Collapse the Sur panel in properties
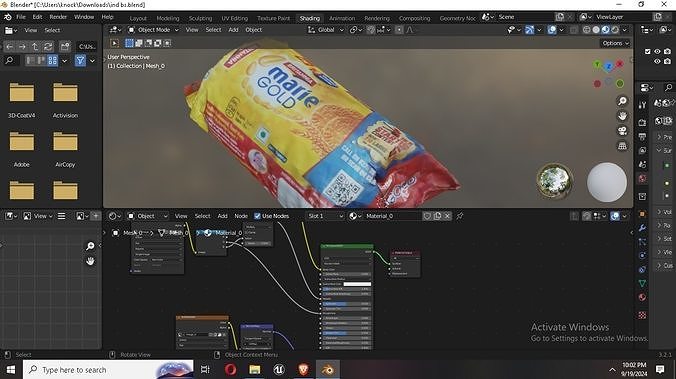Image resolution: width=676 pixels, height=379 pixels. [x=664, y=150]
